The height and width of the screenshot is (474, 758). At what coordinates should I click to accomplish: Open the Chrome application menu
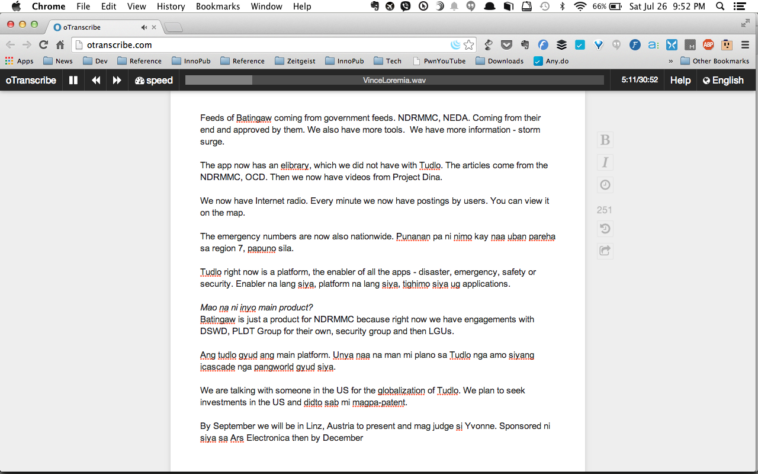(x=48, y=6)
